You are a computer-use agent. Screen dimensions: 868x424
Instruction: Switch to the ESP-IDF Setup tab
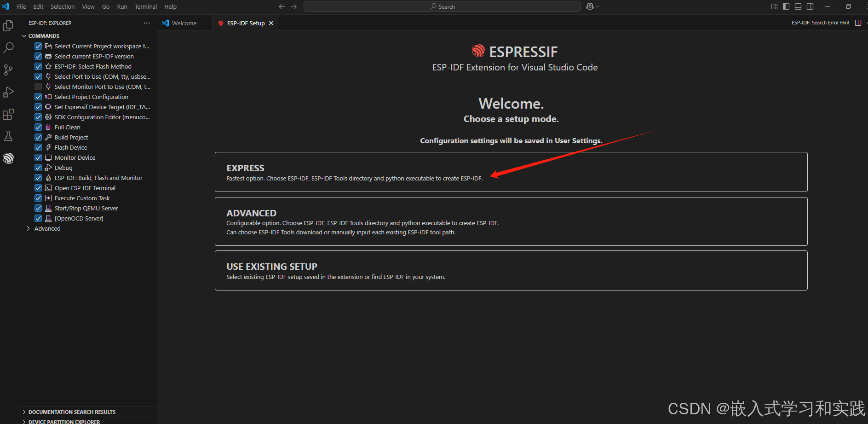(x=246, y=23)
